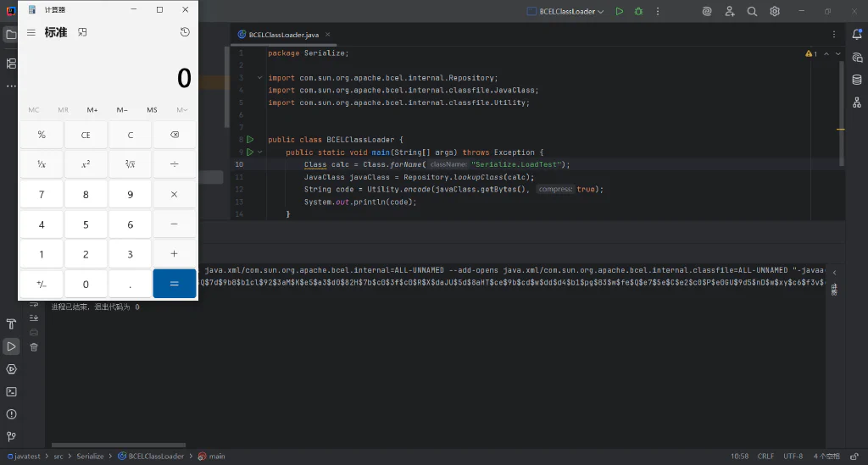This screenshot has height=465, width=868.
Task: Open IDE settings gear icon
Action: point(775,11)
